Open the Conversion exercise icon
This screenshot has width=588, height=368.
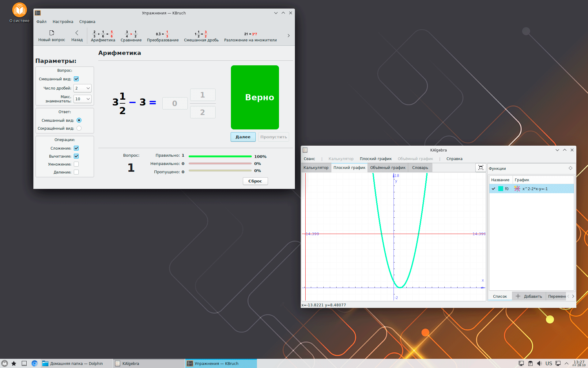pyautogui.click(x=163, y=34)
